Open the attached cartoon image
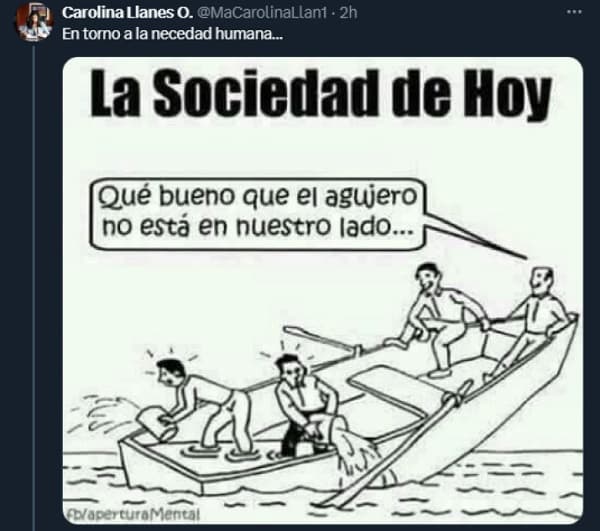The image size is (600, 531). (323, 290)
